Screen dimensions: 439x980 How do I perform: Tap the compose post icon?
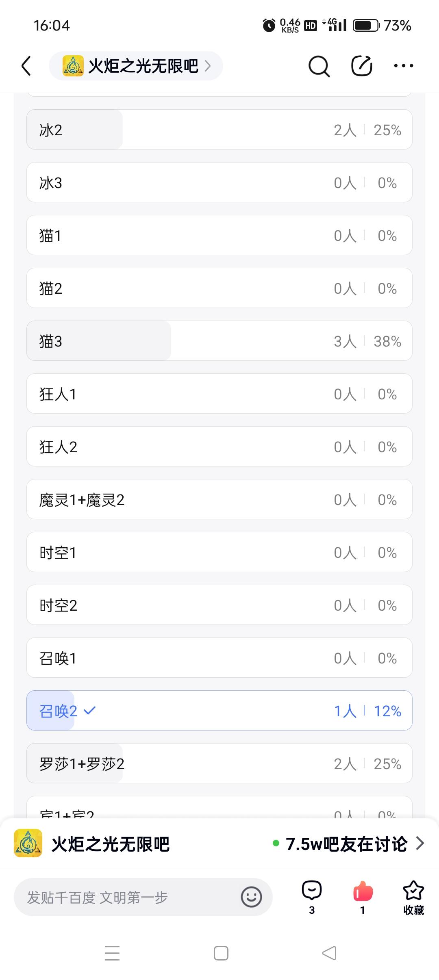[361, 66]
